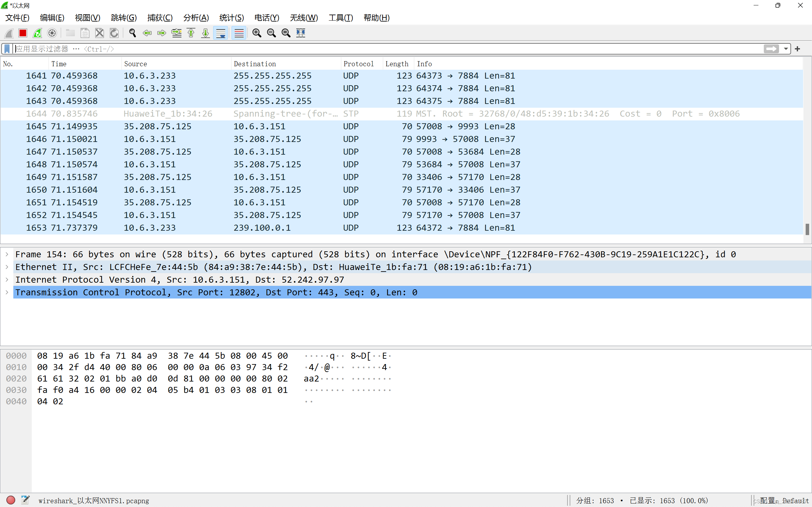Expand Transmission Control Protocol details
Viewport: 812px width, 507px height.
(x=7, y=292)
